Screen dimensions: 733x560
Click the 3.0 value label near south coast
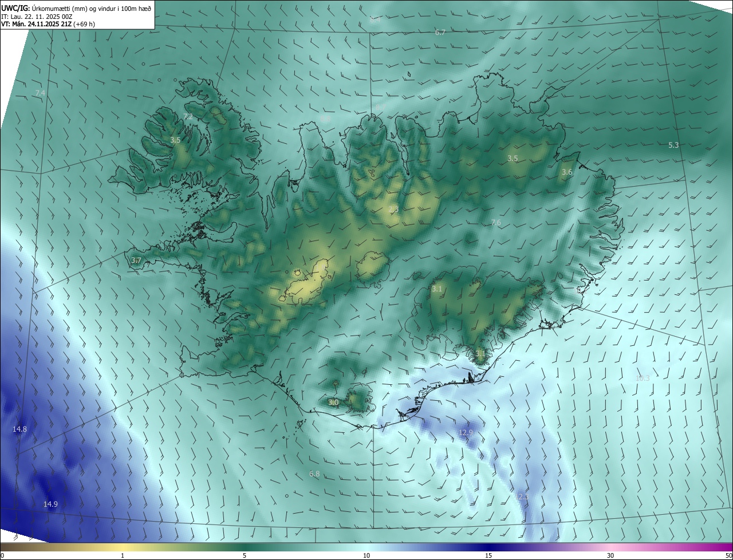(x=333, y=403)
